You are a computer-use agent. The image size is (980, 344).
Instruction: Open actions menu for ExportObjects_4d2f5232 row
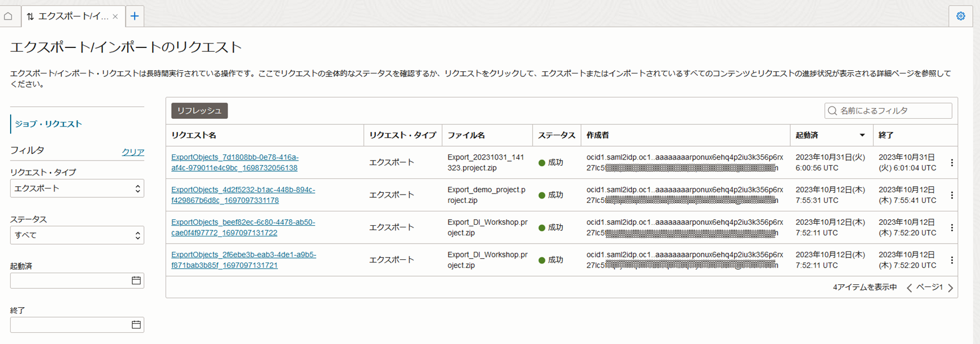952,195
